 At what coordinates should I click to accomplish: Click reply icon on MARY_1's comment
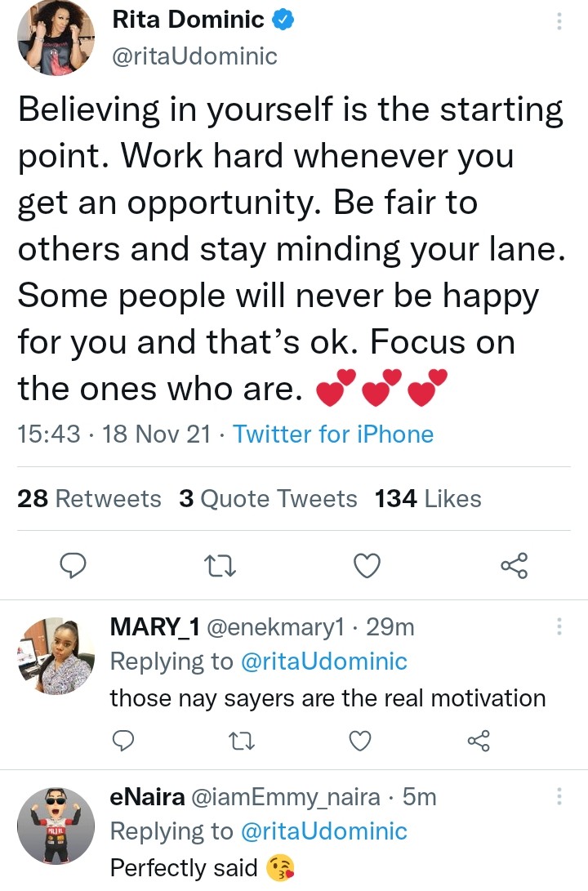pos(122,741)
